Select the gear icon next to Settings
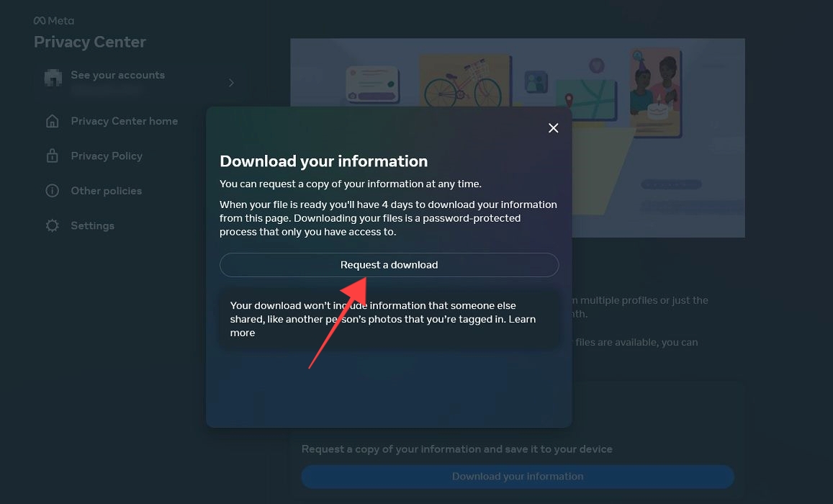 coord(52,225)
